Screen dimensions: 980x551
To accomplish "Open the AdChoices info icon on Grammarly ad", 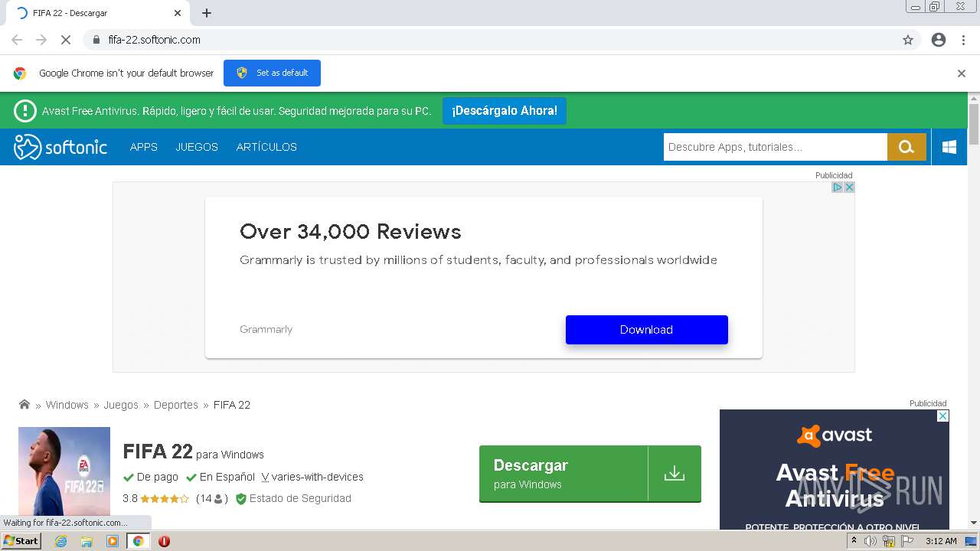I will point(838,187).
